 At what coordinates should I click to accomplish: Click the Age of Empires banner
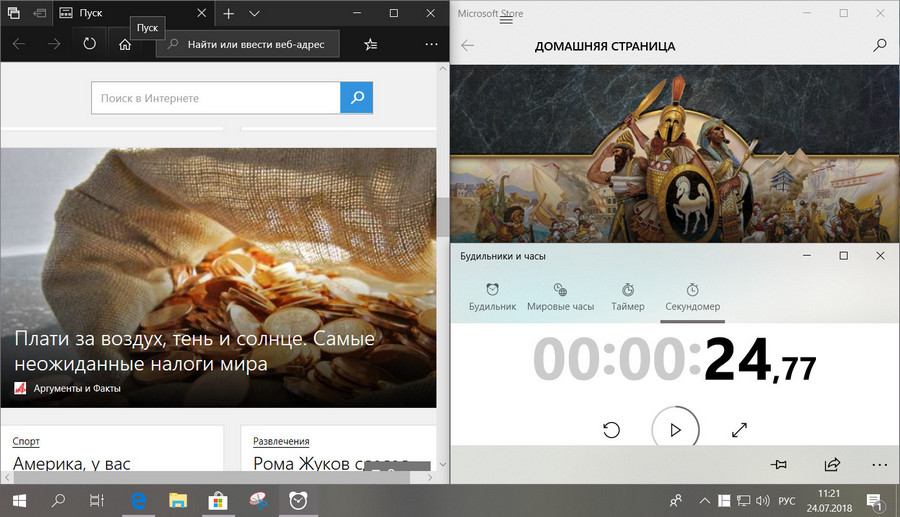(x=675, y=154)
